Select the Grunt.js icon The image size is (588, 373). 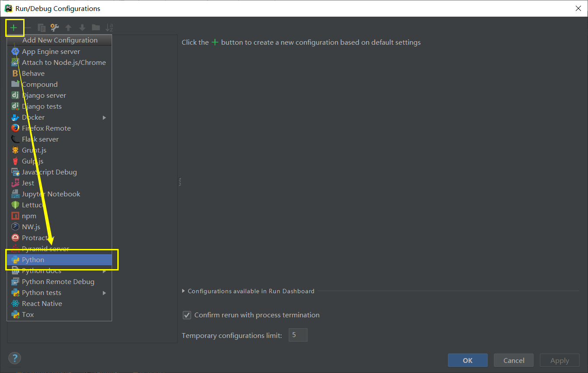[x=15, y=150]
